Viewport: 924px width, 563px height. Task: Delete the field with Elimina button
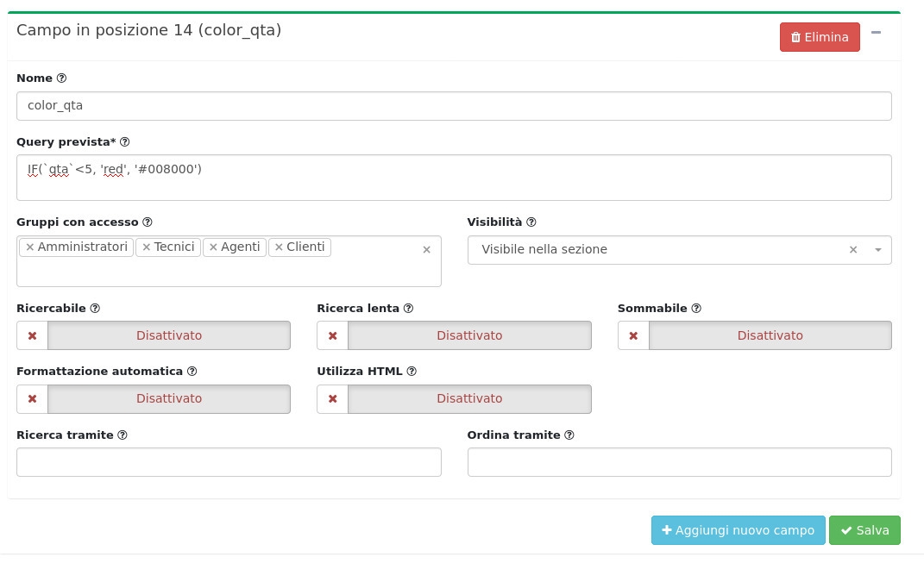pyautogui.click(x=820, y=37)
